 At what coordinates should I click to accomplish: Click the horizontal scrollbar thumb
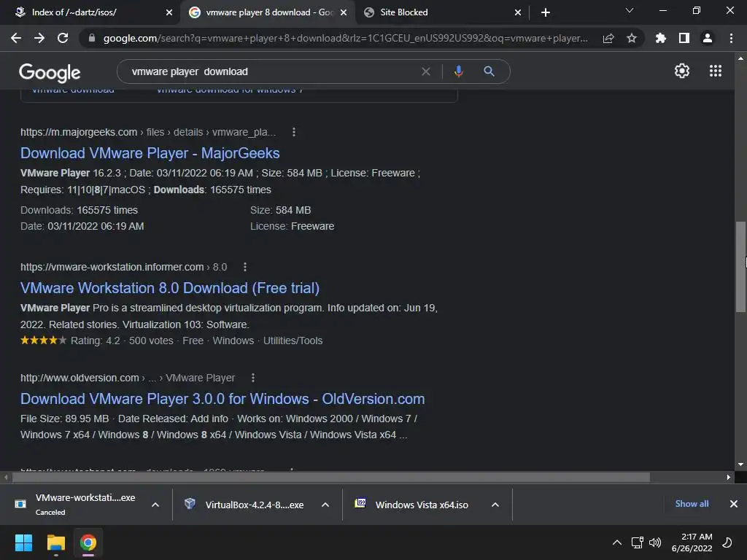pos(331,477)
